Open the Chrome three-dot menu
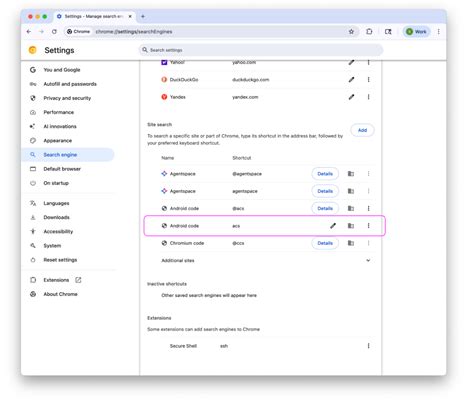Screen dimensions: 474x403 pos(439,32)
